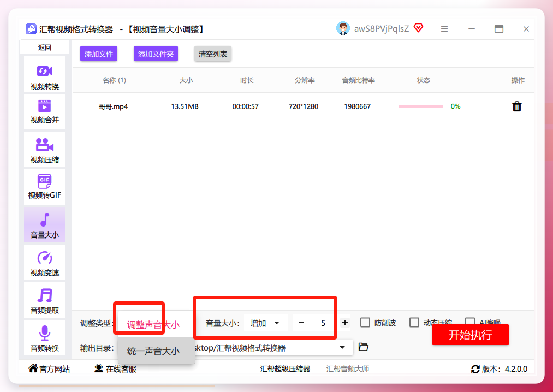Enable the 防削波 checkbox
Viewport: 553px width, 392px height.
click(365, 323)
